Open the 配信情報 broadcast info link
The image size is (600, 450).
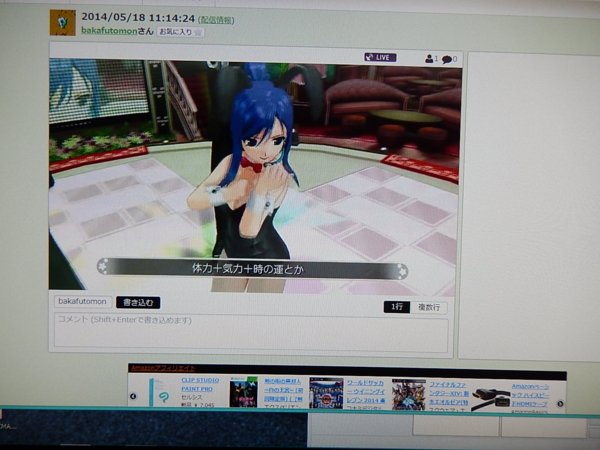click(216, 20)
